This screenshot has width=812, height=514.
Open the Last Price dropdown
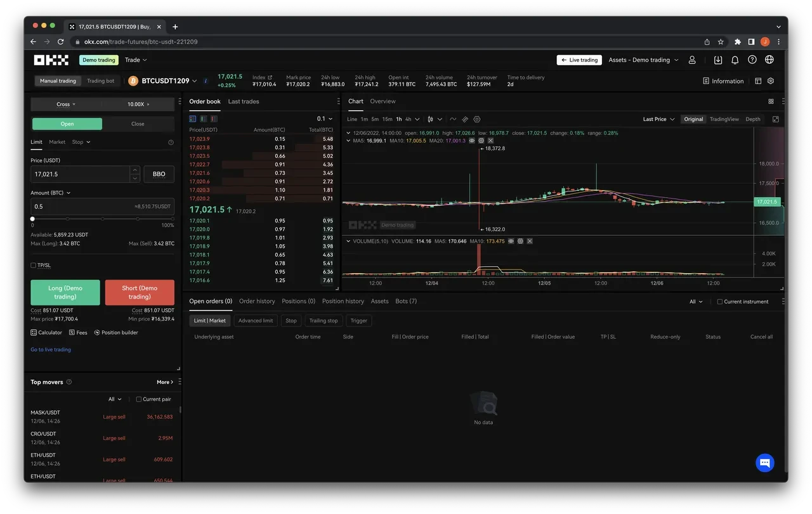point(658,119)
